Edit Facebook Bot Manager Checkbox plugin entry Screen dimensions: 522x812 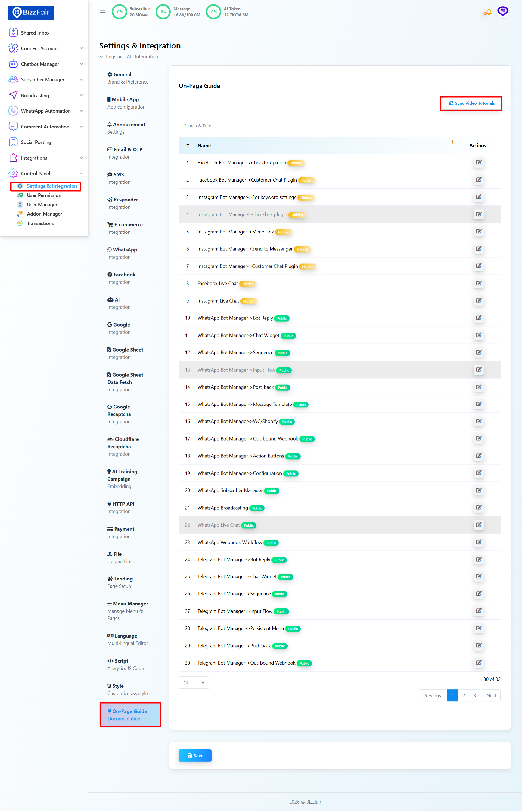click(478, 162)
